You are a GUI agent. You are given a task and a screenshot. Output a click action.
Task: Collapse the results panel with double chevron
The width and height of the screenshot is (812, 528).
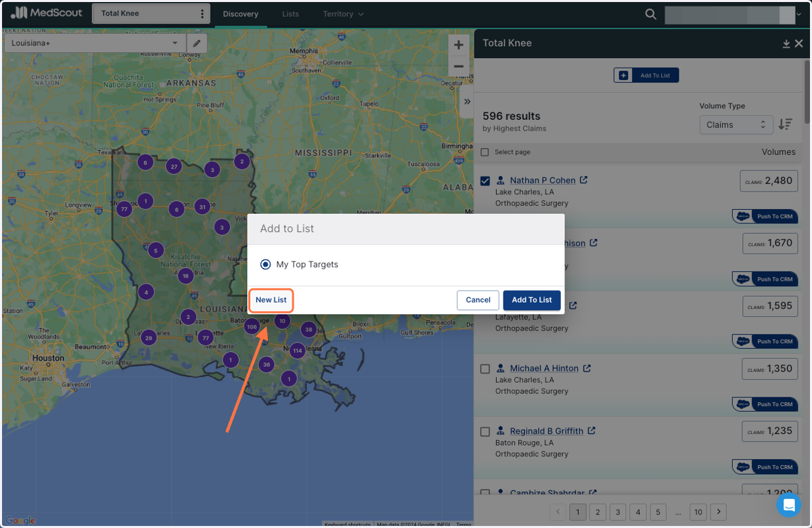(467, 102)
